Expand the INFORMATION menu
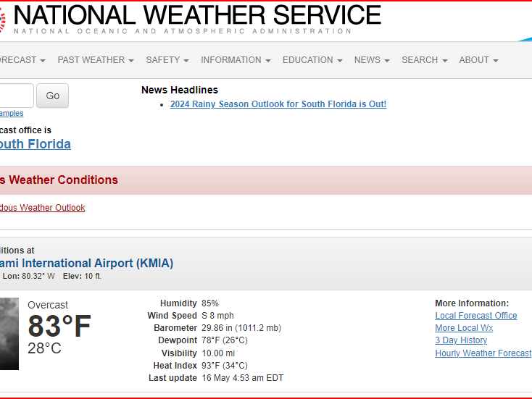532x399 pixels. point(236,60)
